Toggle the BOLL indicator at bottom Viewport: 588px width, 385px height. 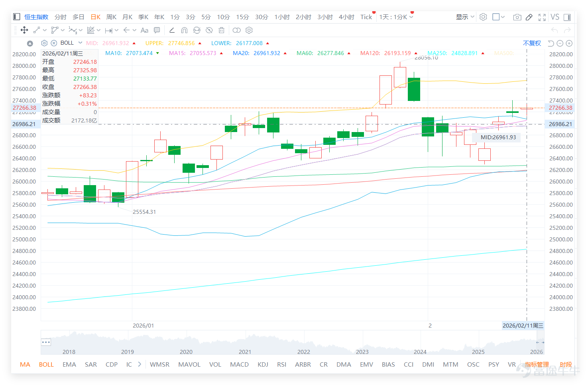point(46,364)
